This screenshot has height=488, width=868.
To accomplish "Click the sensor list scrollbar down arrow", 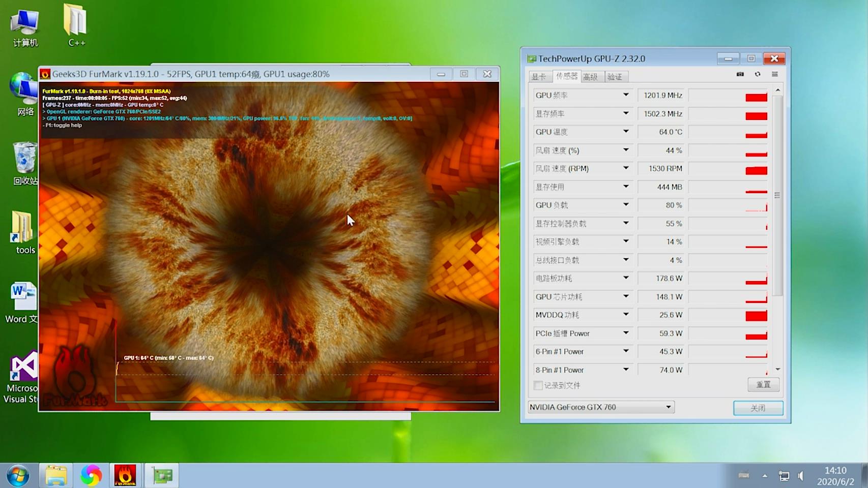I will click(777, 370).
